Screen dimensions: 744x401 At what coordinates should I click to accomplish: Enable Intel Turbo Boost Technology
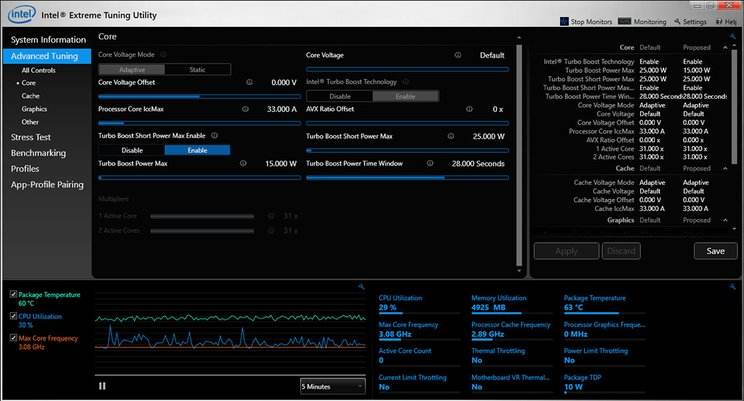pos(406,96)
